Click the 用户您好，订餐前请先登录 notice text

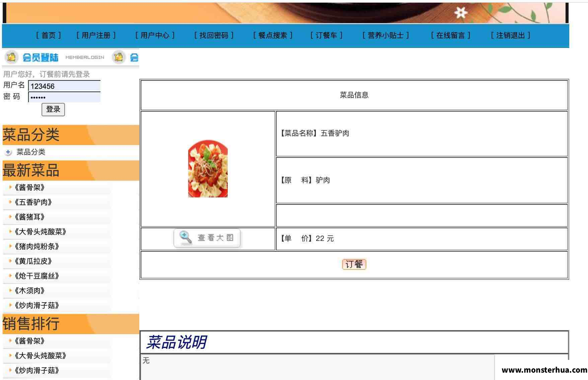(x=47, y=74)
